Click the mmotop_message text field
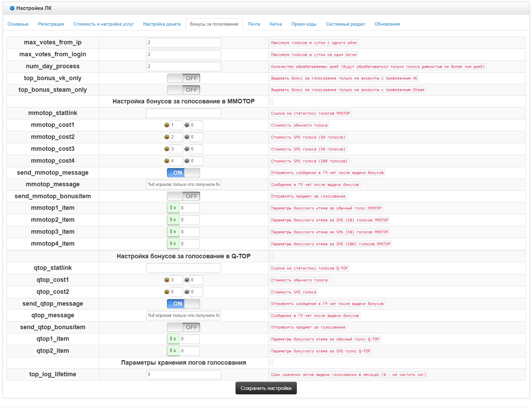 pyautogui.click(x=184, y=185)
